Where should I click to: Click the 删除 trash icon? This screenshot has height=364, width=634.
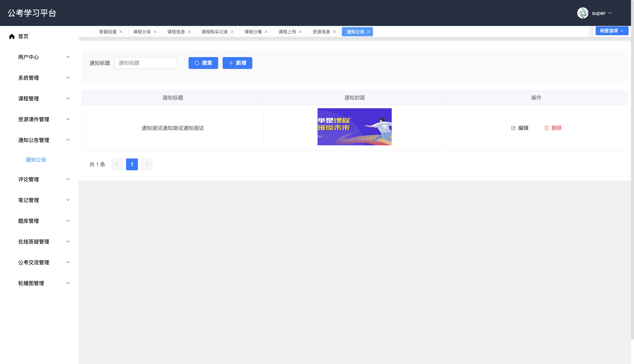click(x=547, y=128)
